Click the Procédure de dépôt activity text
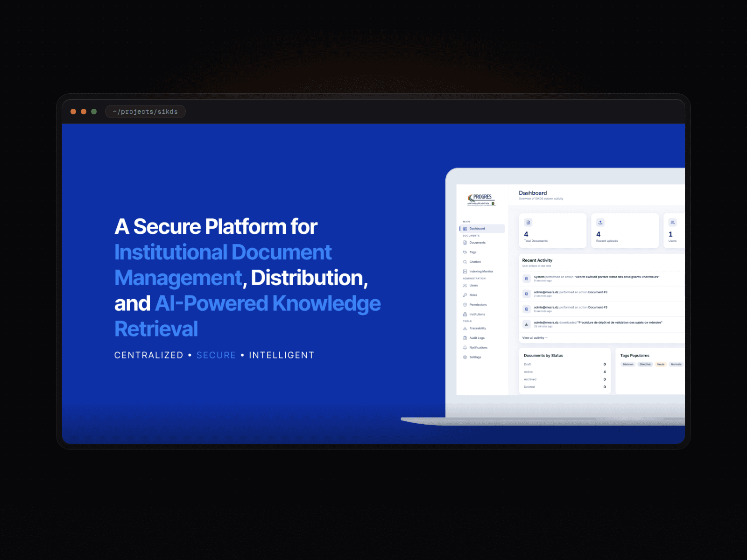The image size is (747, 560). (x=620, y=322)
